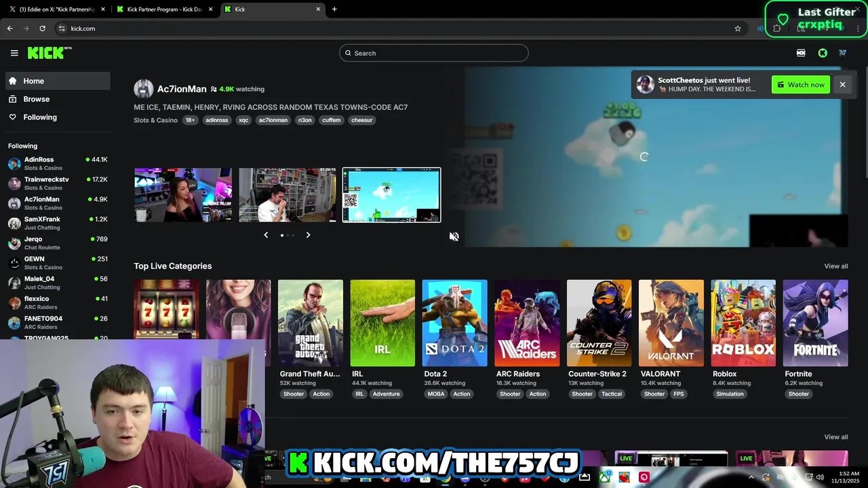Click the adinross tag

[217, 120]
